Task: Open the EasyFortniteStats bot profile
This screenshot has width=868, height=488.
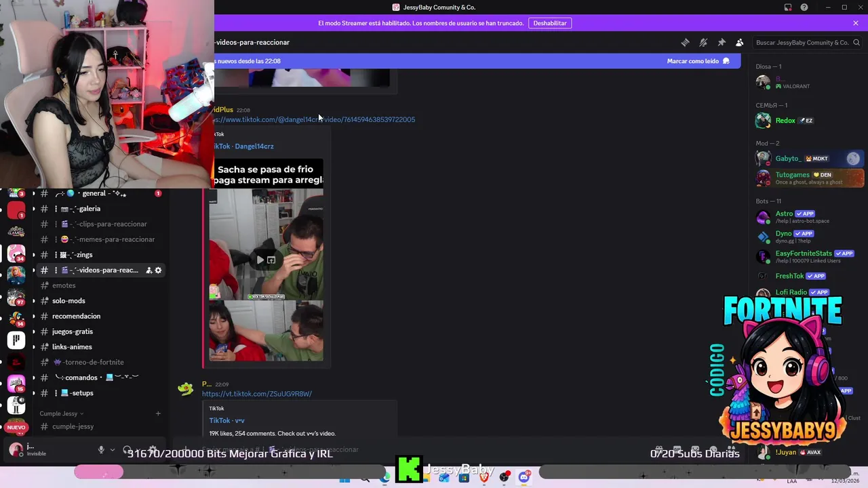Action: (x=809, y=256)
